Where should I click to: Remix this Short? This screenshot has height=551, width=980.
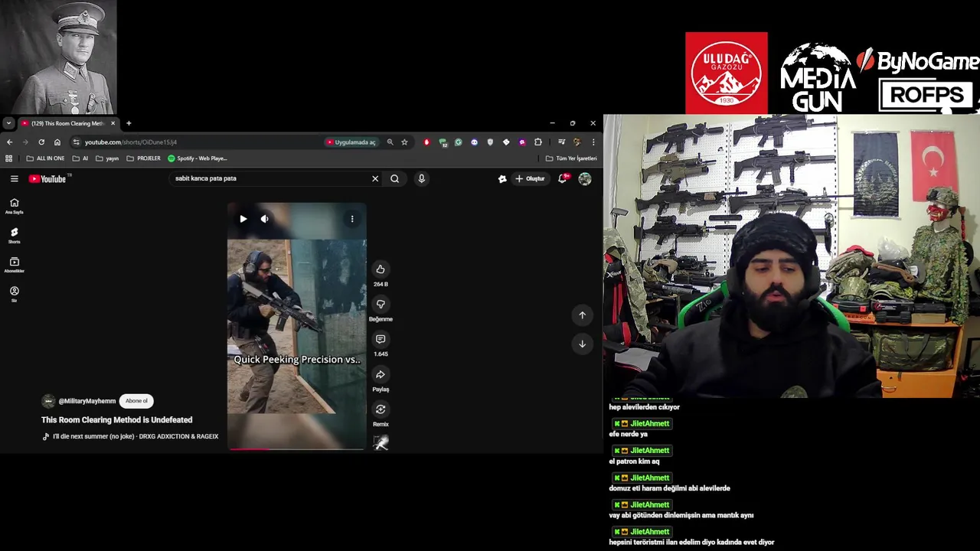pyautogui.click(x=381, y=409)
